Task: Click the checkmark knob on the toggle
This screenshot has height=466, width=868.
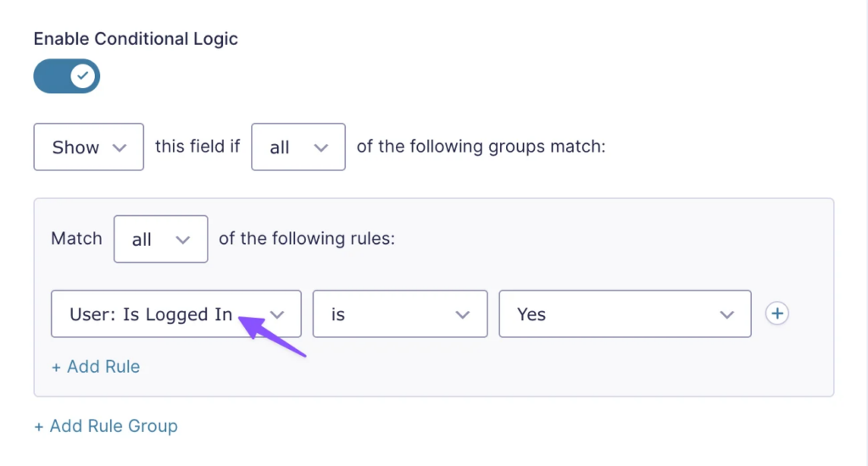Action: point(82,75)
